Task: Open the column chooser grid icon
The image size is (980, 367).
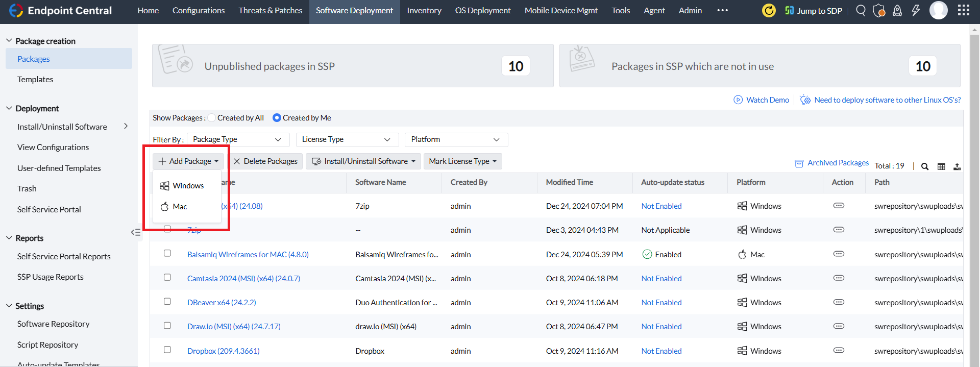Action: 941,166
